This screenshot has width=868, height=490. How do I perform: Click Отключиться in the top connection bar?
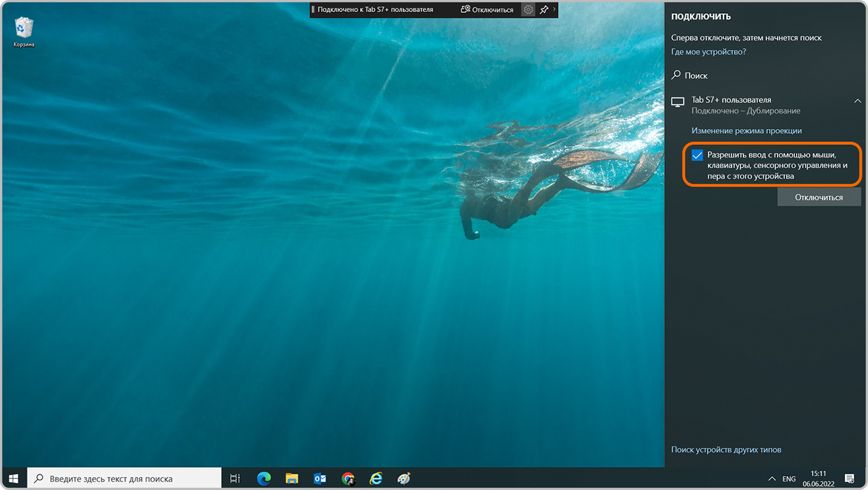coord(487,10)
